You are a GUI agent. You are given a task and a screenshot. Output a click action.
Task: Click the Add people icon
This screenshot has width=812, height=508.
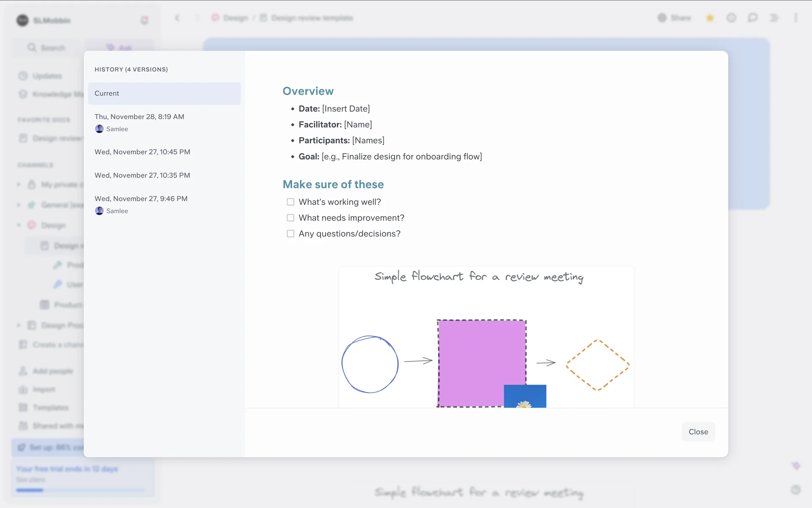[23, 371]
